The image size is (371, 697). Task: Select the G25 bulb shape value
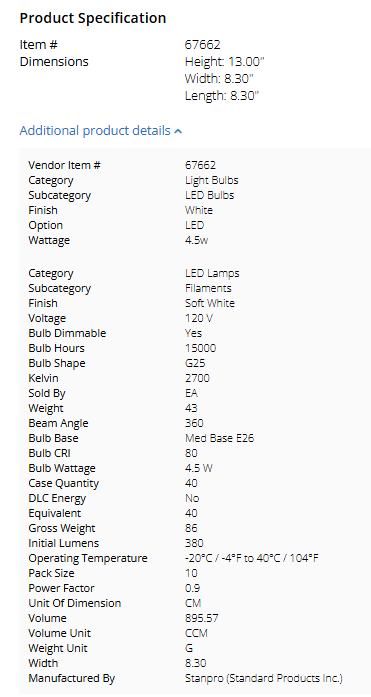195,364
